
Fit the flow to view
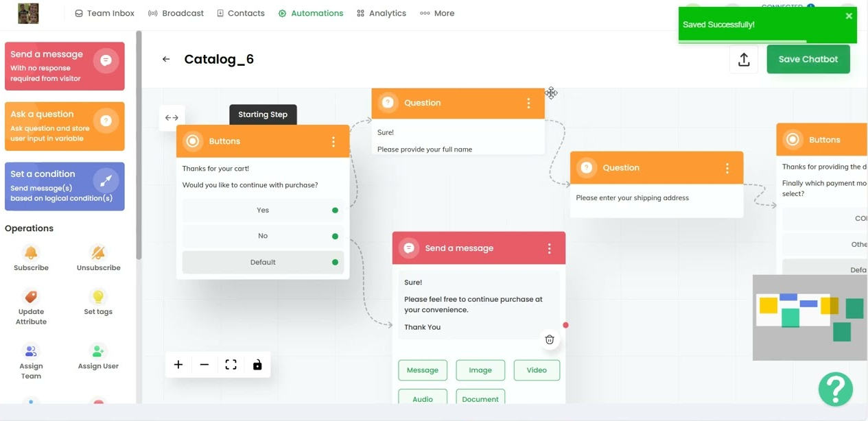(x=231, y=365)
